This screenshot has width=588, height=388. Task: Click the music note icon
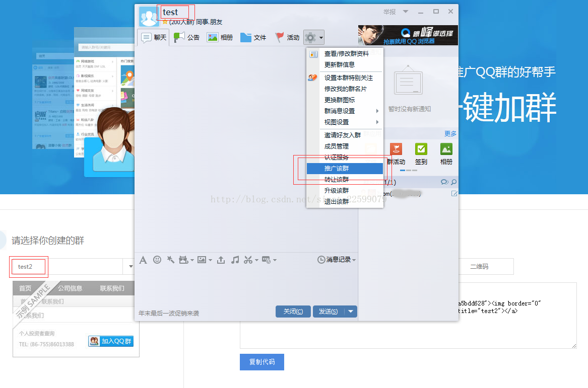coord(235,260)
